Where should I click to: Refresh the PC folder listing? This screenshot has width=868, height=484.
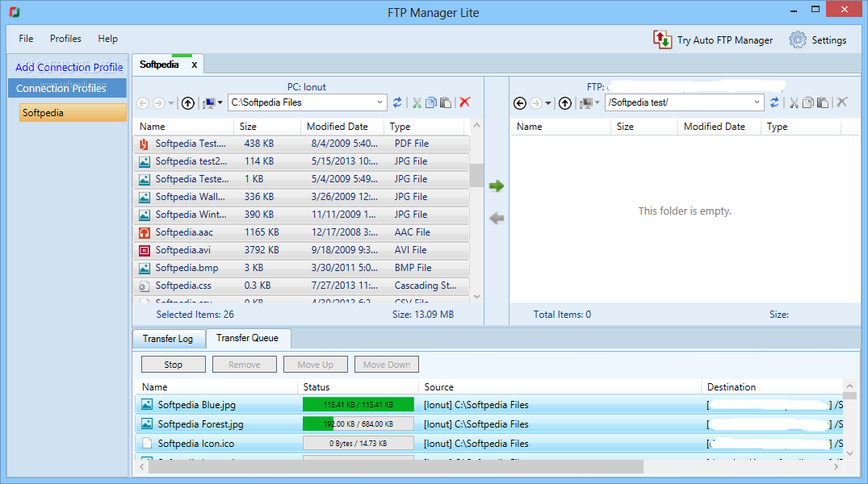397,102
